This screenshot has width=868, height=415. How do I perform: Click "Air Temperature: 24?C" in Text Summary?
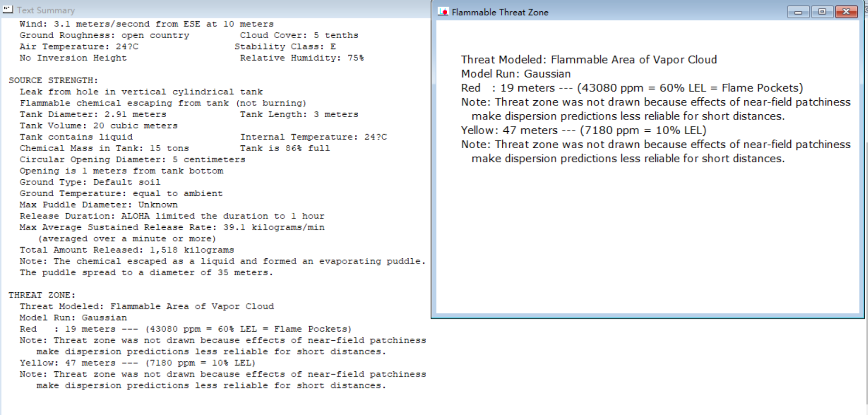[x=79, y=47]
